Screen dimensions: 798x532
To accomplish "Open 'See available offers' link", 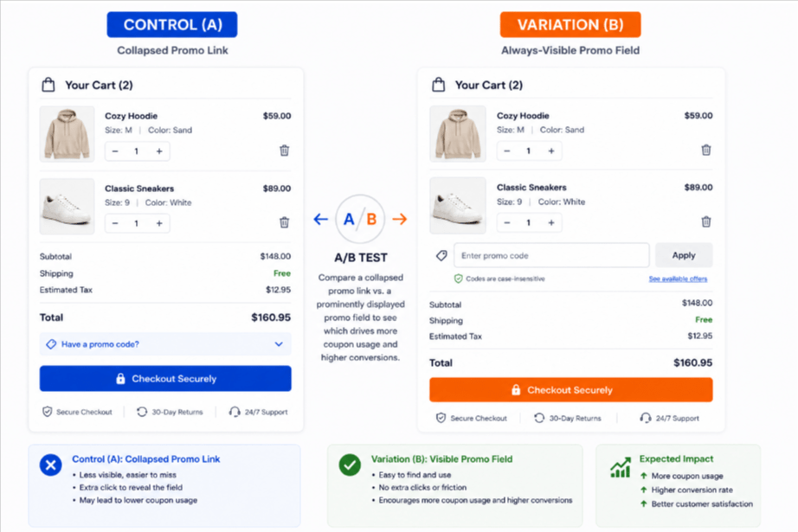I will pos(678,279).
